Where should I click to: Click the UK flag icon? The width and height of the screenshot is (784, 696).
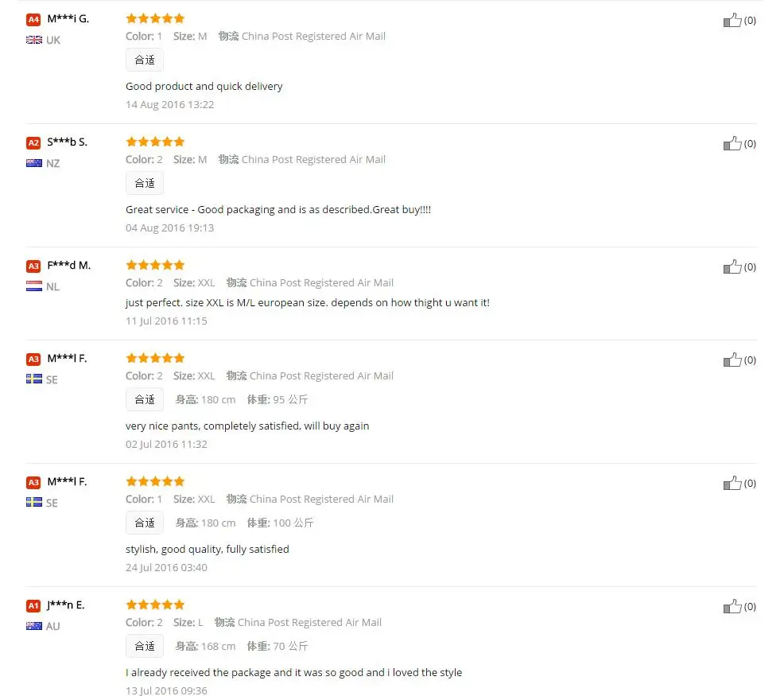click(x=34, y=40)
